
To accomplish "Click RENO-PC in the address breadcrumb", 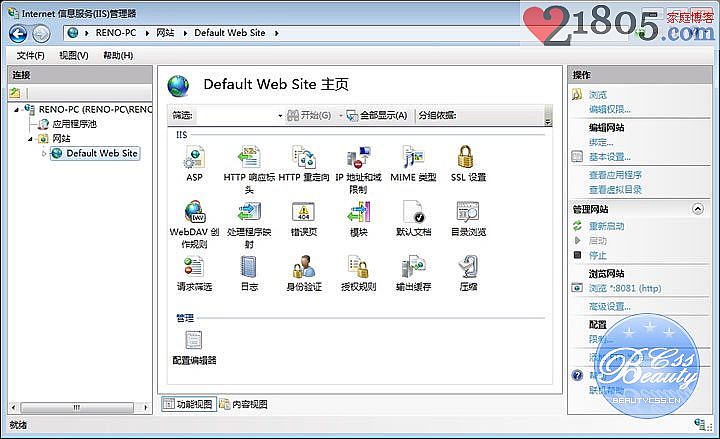I will tap(116, 33).
